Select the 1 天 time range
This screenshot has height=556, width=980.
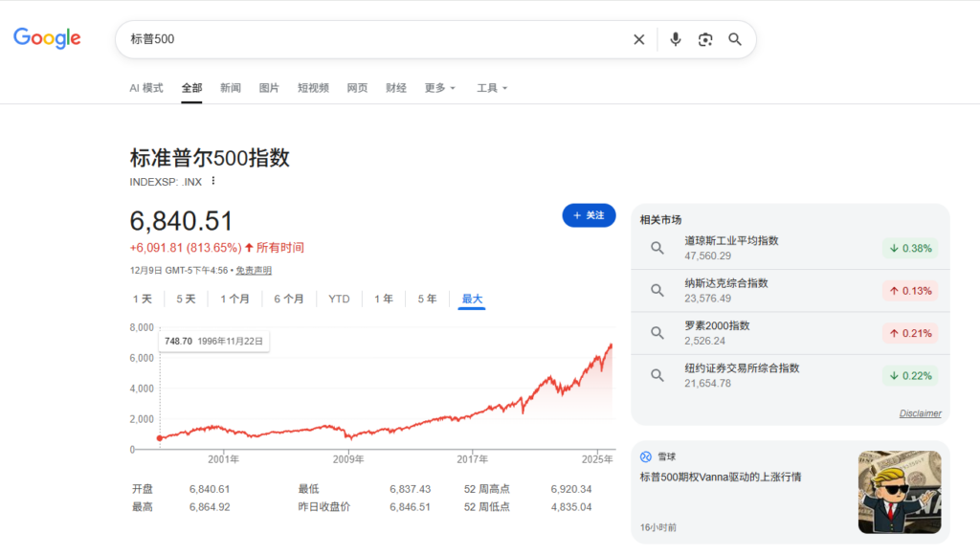(143, 299)
